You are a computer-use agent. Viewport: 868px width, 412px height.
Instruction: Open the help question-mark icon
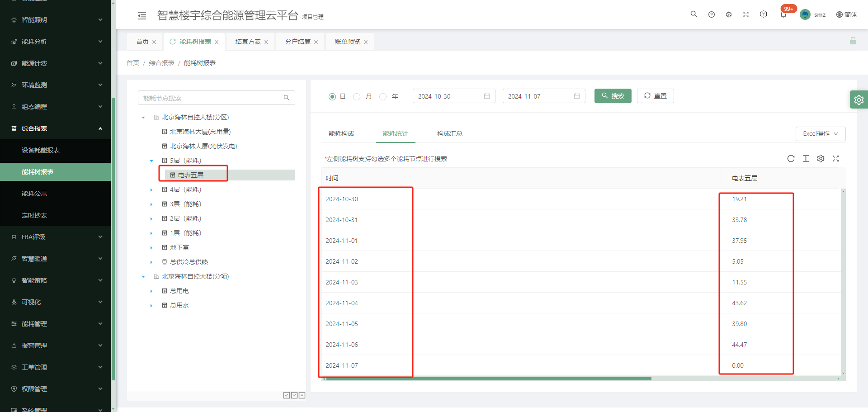tap(712, 14)
